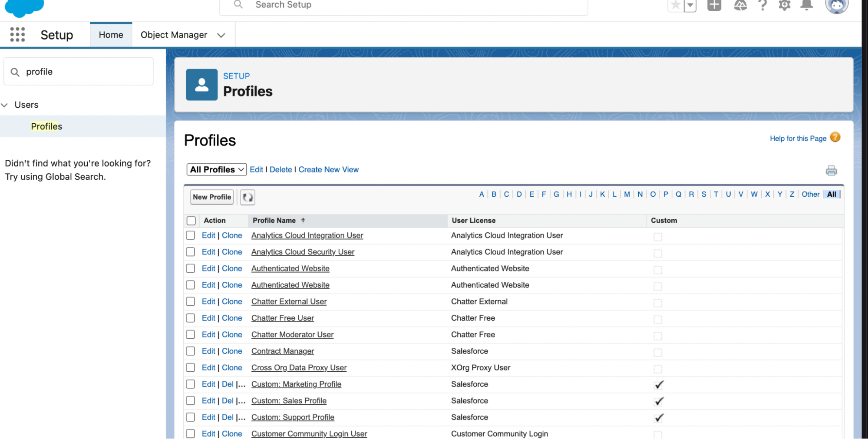This screenshot has width=868, height=439.
Task: Select Profiles in the setup sidebar
Action: 46,126
